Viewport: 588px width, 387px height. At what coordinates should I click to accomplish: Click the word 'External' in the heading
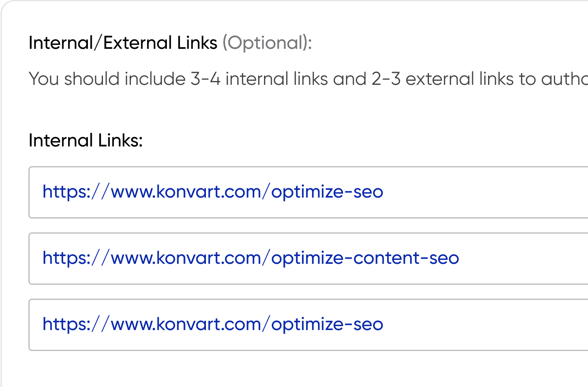(x=137, y=43)
